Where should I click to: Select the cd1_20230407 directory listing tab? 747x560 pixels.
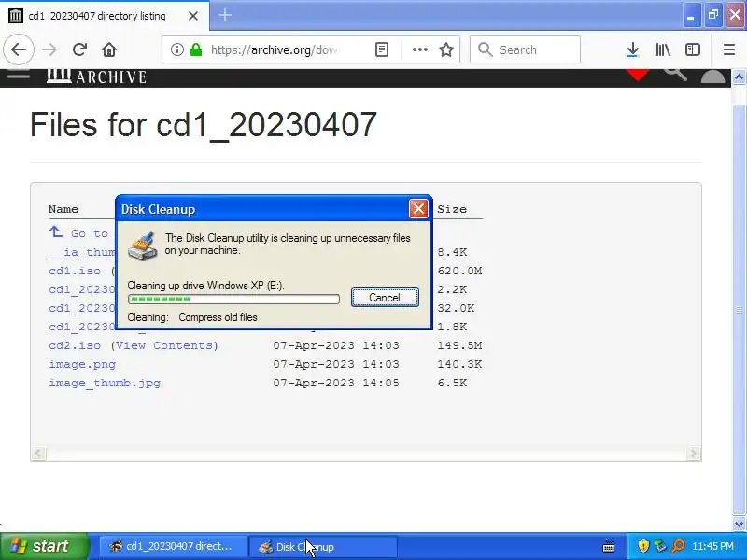click(105, 16)
